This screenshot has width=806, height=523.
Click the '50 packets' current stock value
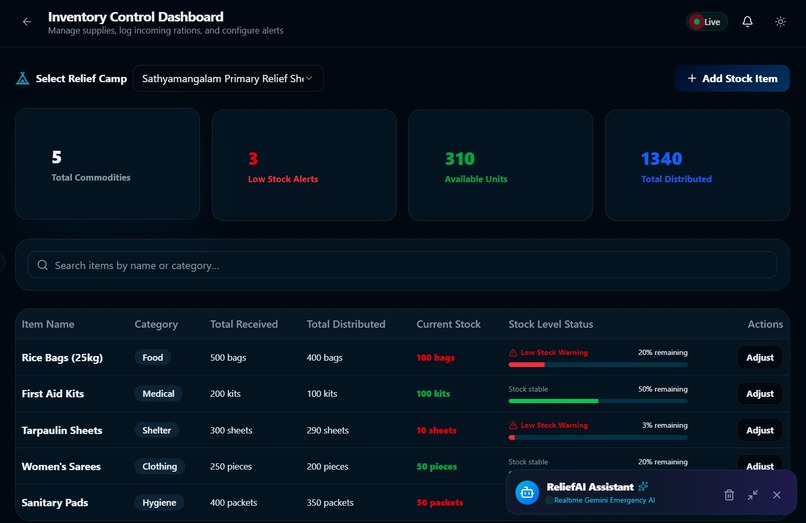(439, 502)
